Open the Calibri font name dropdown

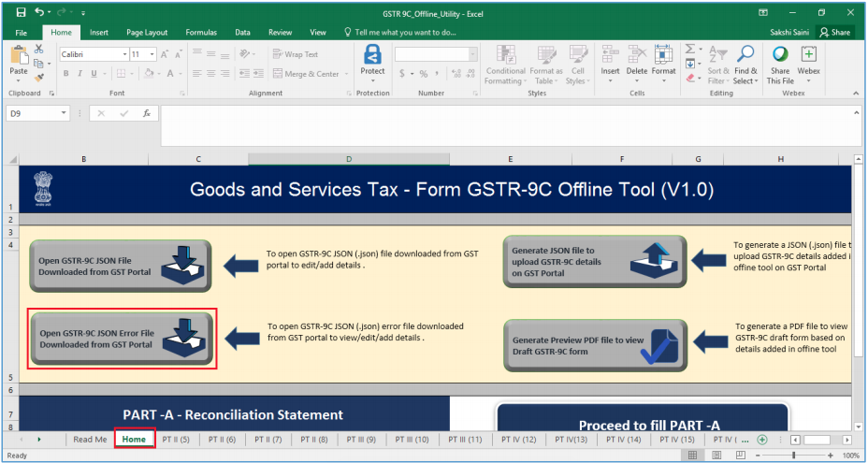pyautogui.click(x=124, y=54)
